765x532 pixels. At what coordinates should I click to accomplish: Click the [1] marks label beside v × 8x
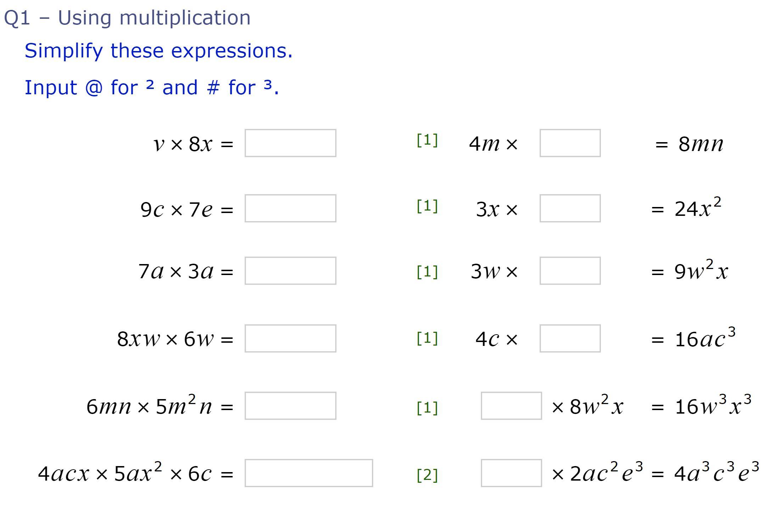coord(427,140)
